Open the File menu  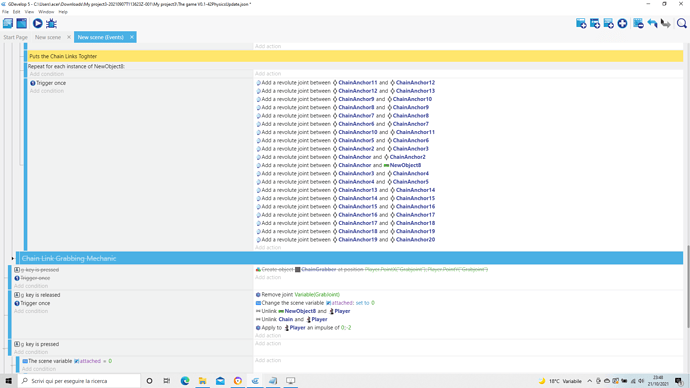(x=5, y=12)
